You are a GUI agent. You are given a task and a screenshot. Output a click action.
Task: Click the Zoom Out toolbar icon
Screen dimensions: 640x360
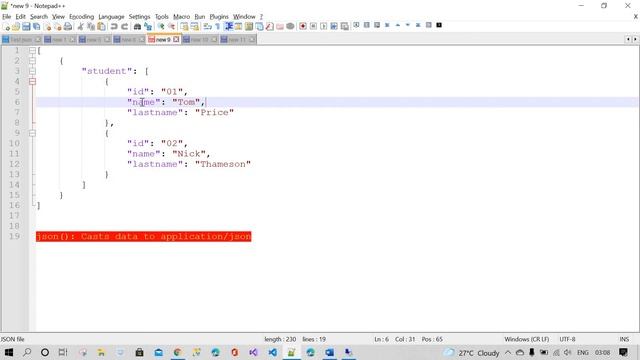tap(171, 27)
